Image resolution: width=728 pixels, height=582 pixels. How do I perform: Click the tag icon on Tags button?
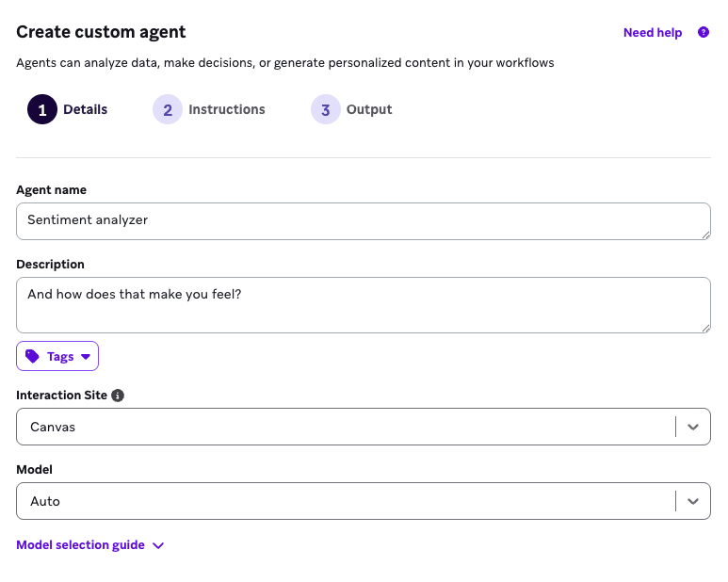(32, 356)
